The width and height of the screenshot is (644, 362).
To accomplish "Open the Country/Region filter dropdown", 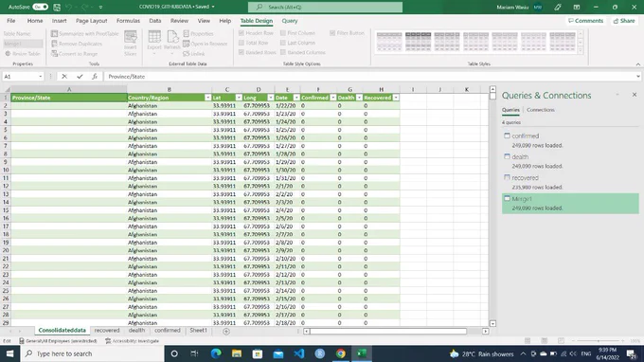I will tap(207, 98).
